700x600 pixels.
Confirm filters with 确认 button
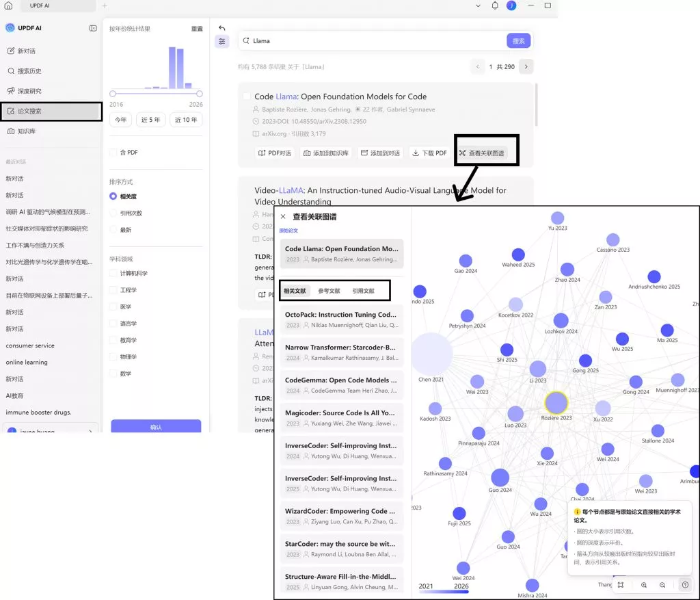[x=156, y=426]
